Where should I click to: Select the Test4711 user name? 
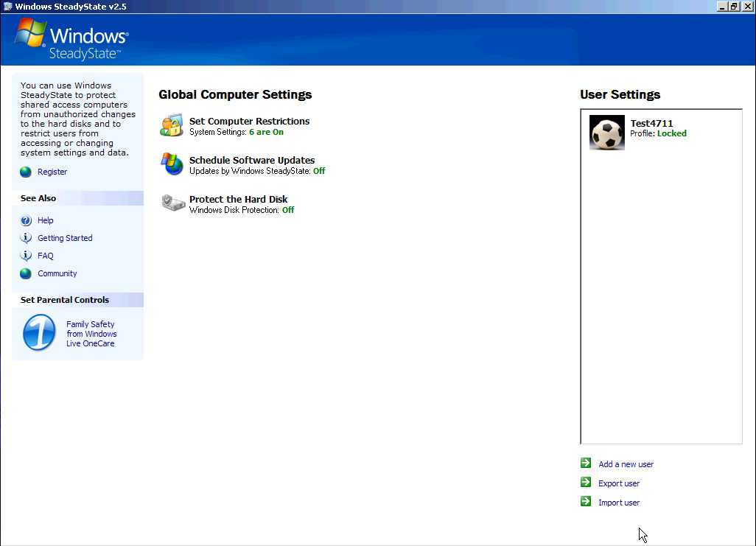(651, 123)
